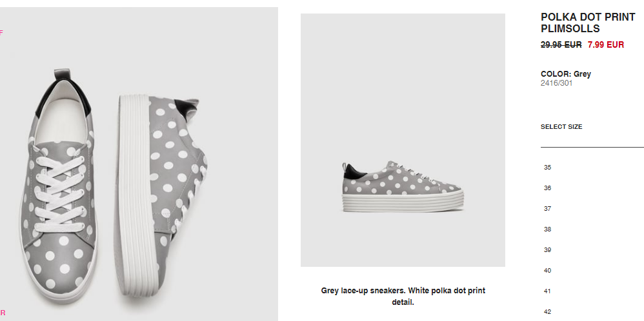Viewport: 644px width, 321px height.
Task: Open the large top-view sneakers photo
Action: [139, 164]
